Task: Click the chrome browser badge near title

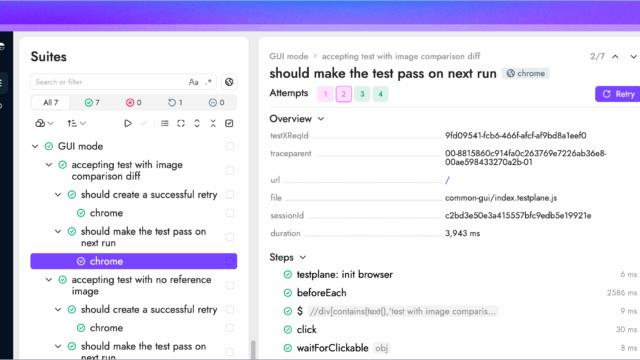Action: point(526,73)
